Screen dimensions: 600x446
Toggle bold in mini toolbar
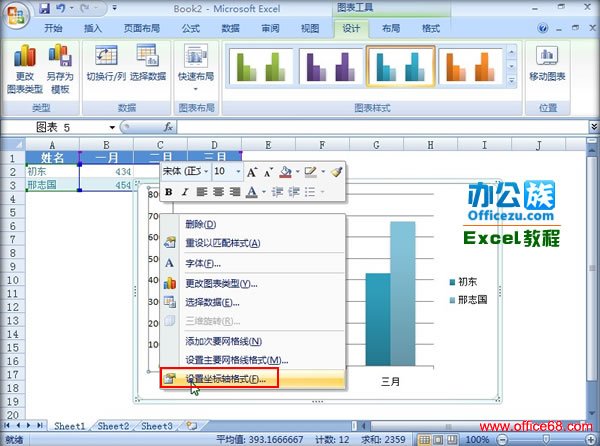coord(168,192)
